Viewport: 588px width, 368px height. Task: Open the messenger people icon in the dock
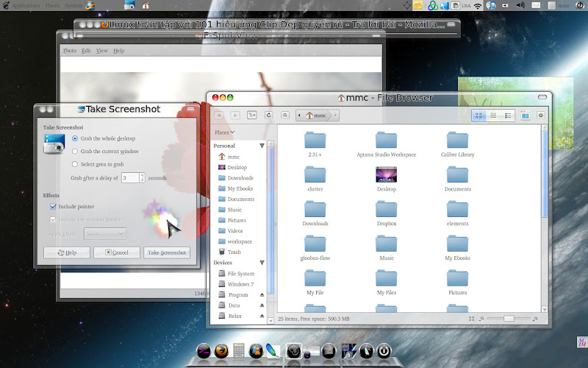[x=256, y=352]
